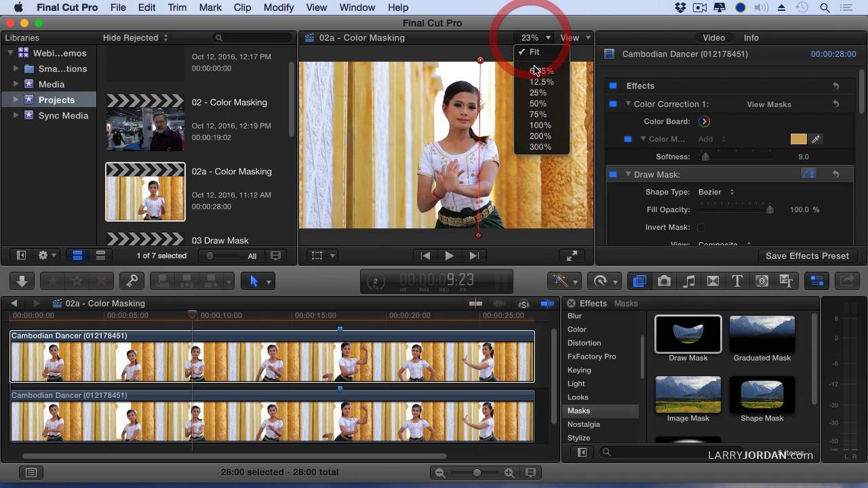
Task: Click View Masks in Color Correction
Action: [769, 104]
